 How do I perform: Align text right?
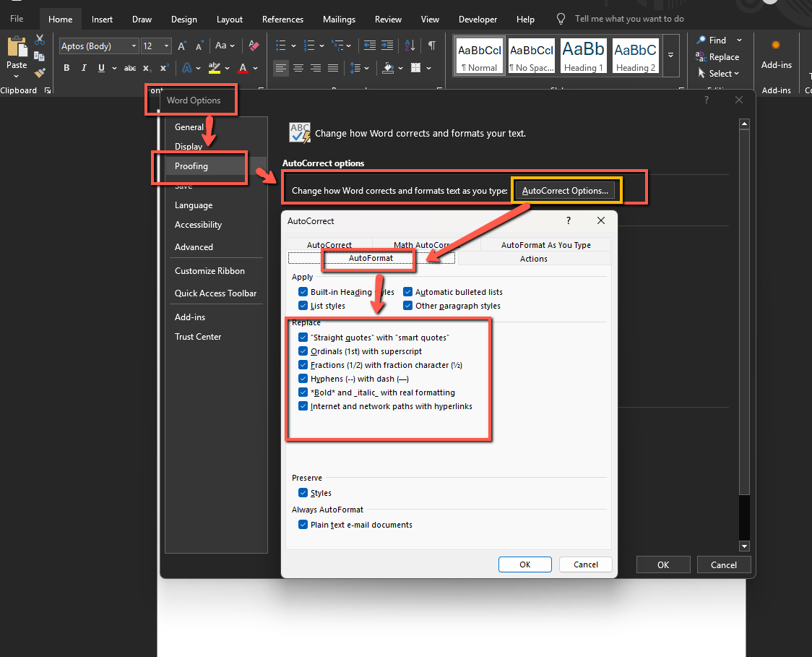tap(316, 68)
